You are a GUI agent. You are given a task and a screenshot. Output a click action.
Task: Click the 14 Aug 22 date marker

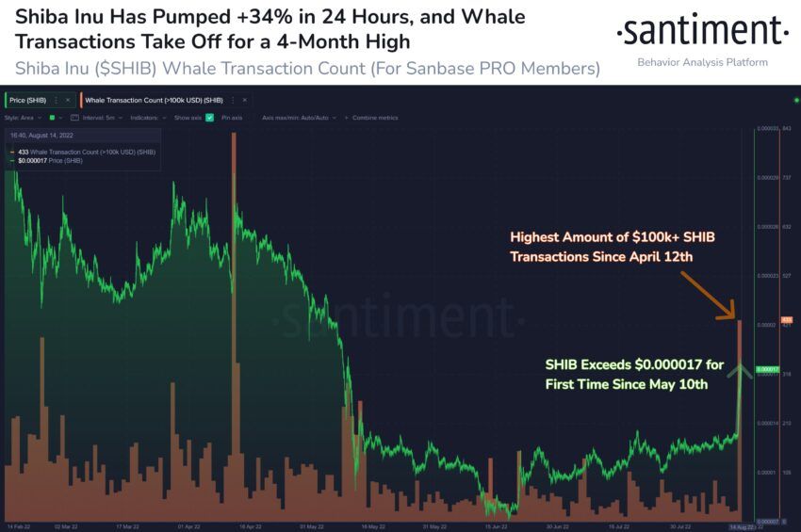[x=738, y=526]
